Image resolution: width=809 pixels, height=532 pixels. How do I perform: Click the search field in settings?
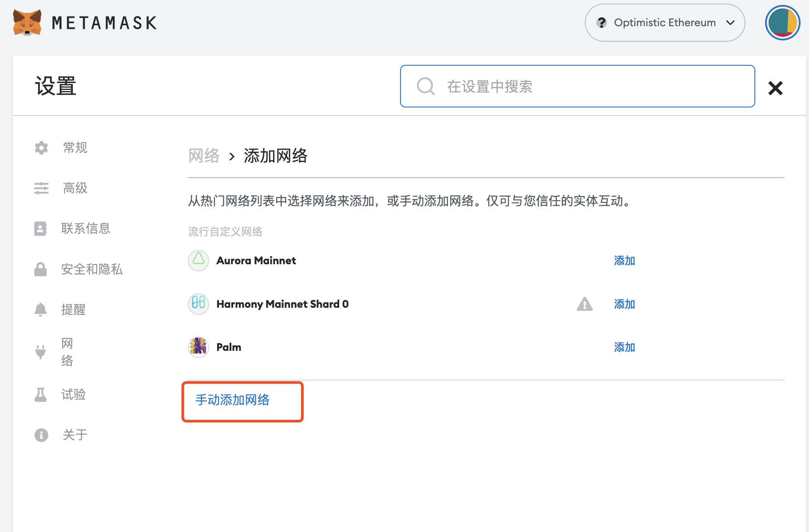[x=577, y=86]
